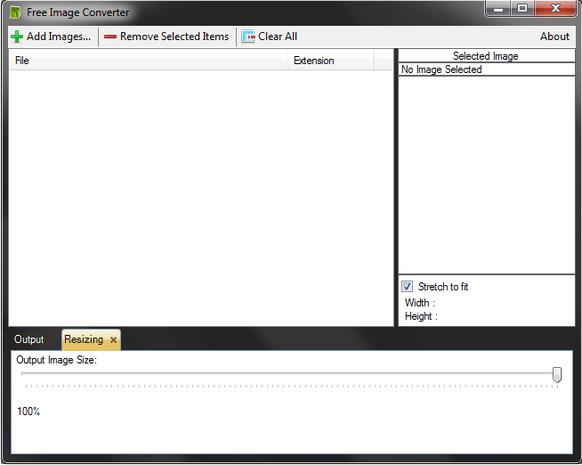Click the green plus Add Images icon

(17, 37)
